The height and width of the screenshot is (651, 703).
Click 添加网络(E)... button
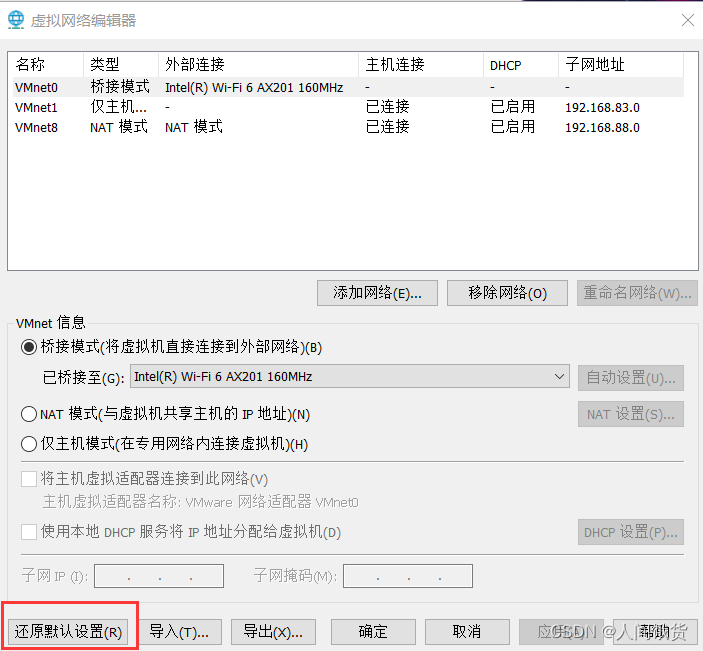[x=377, y=293]
